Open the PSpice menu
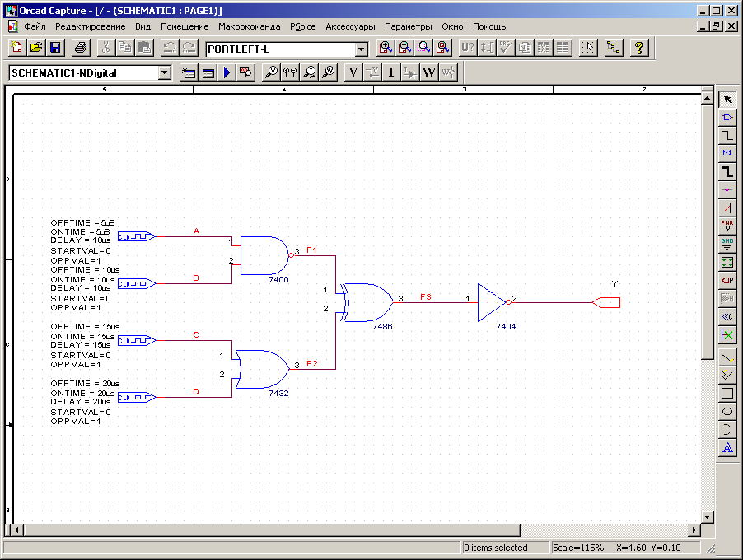The image size is (743, 560). 303,26
